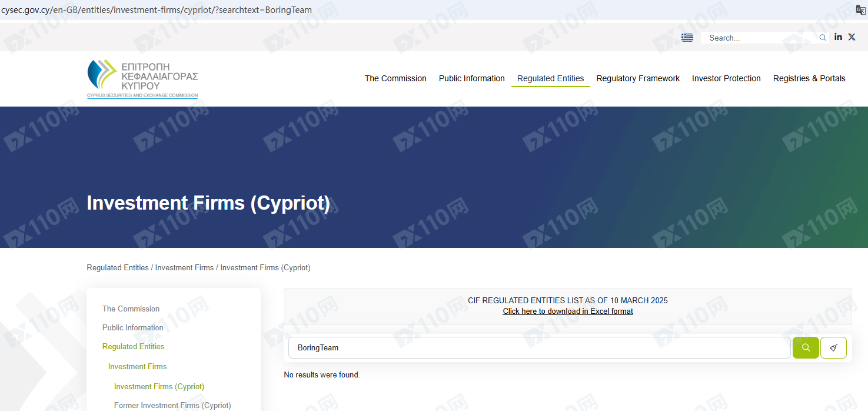868x411 pixels.
Task: Click the browser translate icon
Action: (x=860, y=9)
